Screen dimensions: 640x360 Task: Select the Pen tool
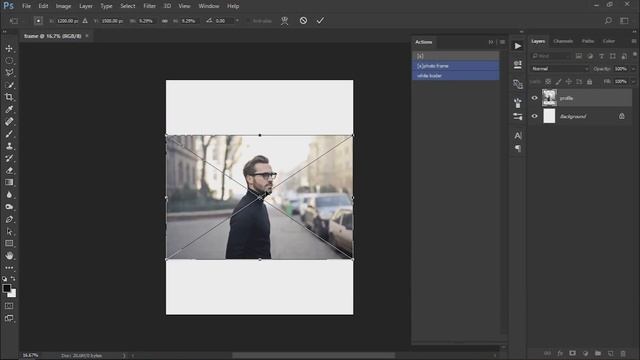9,219
